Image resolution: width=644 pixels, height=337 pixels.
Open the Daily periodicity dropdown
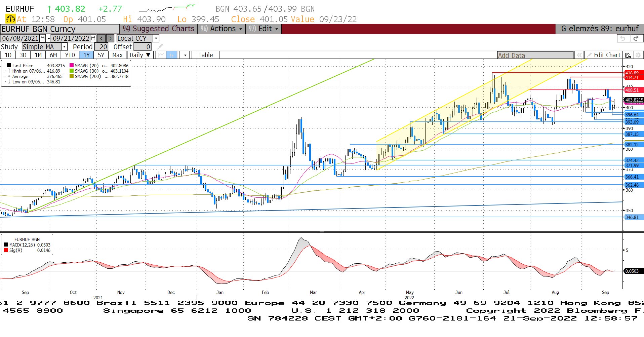point(141,55)
